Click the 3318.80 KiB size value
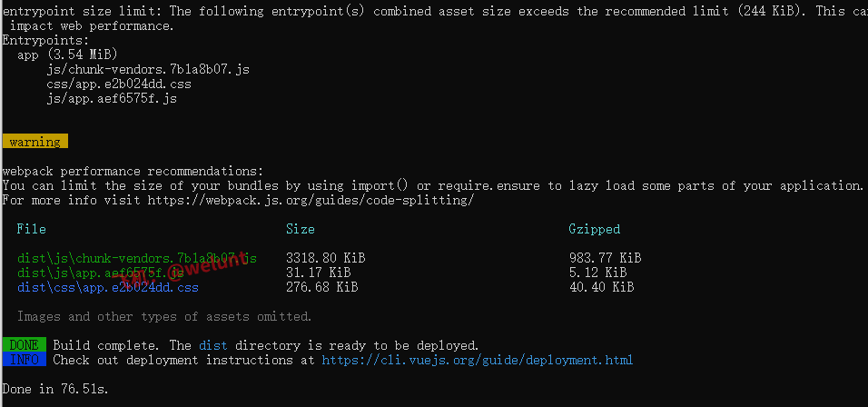 click(325, 258)
